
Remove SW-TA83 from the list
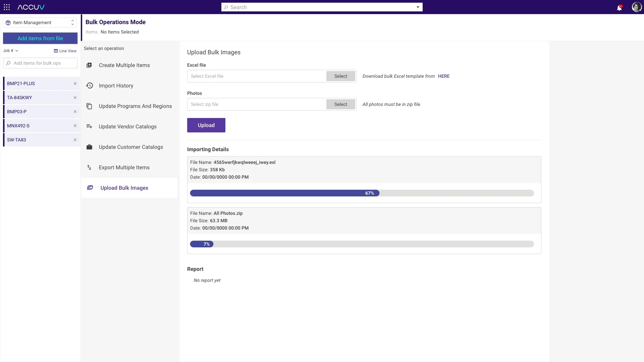[75, 140]
